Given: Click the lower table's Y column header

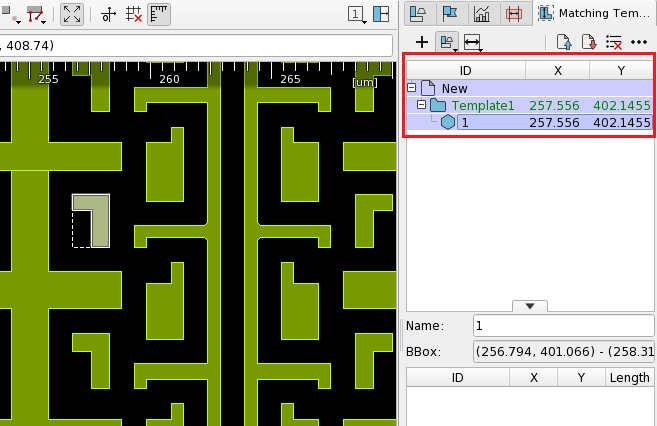Looking at the screenshot, I should click(x=581, y=377).
